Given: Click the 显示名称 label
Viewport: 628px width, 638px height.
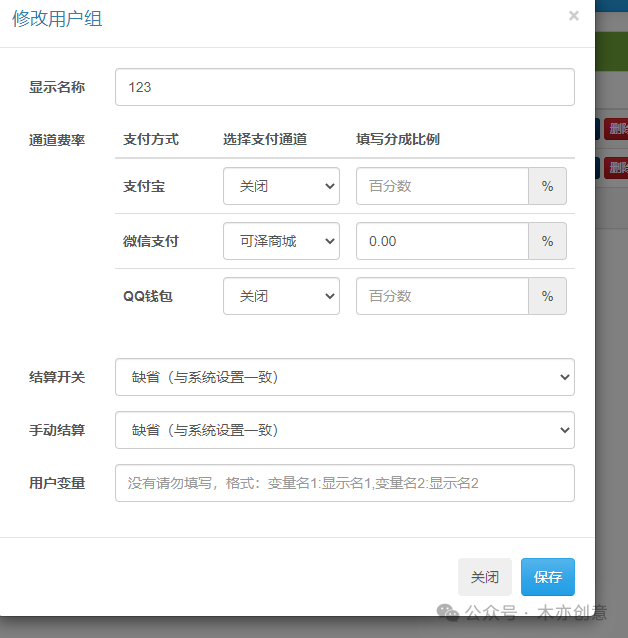Looking at the screenshot, I should click(57, 87).
